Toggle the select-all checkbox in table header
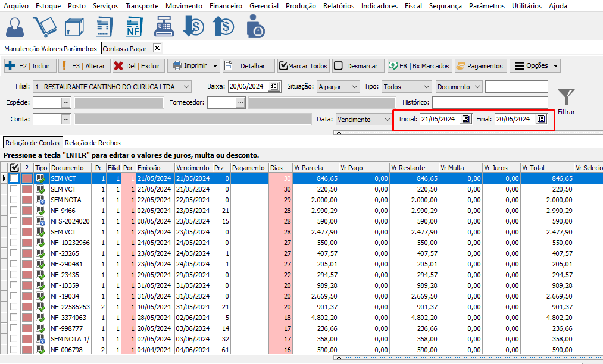Image resolution: width=603 pixels, height=364 pixels. 14,168
